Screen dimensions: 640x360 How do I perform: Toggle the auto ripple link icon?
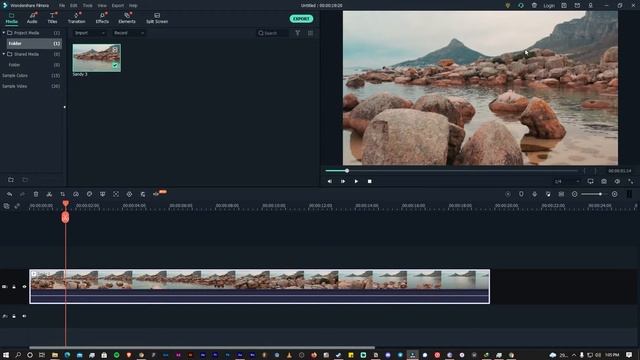tap(17, 207)
